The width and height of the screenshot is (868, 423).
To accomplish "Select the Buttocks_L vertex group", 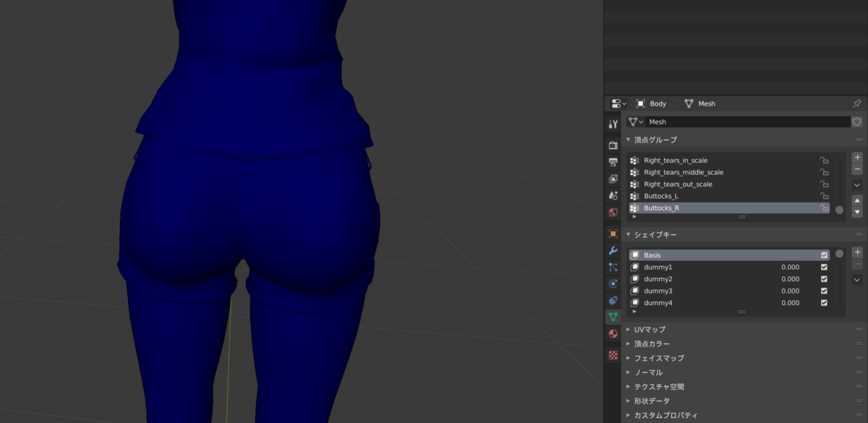I will [x=730, y=196].
